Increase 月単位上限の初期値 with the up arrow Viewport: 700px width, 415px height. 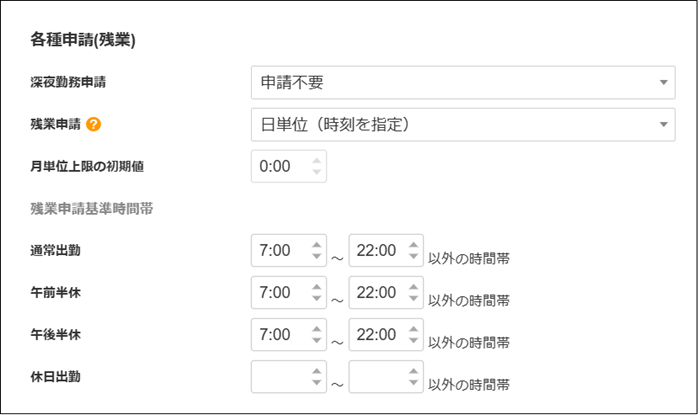(x=317, y=161)
